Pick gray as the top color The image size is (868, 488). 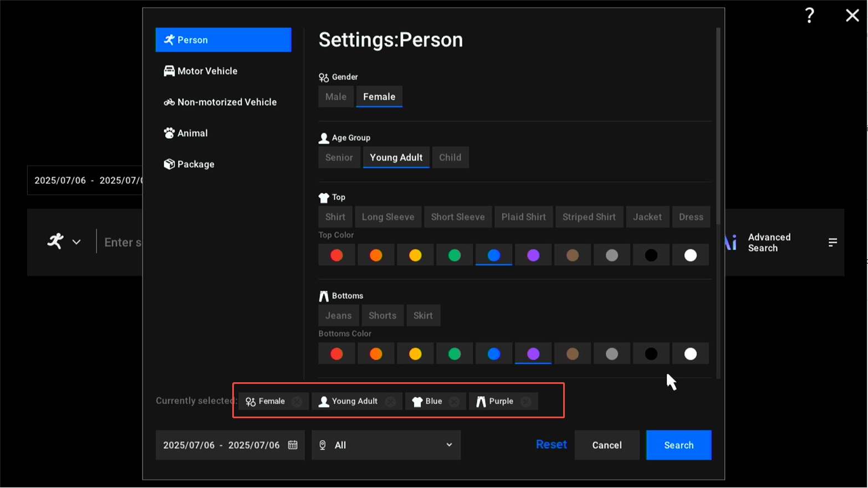(x=612, y=255)
